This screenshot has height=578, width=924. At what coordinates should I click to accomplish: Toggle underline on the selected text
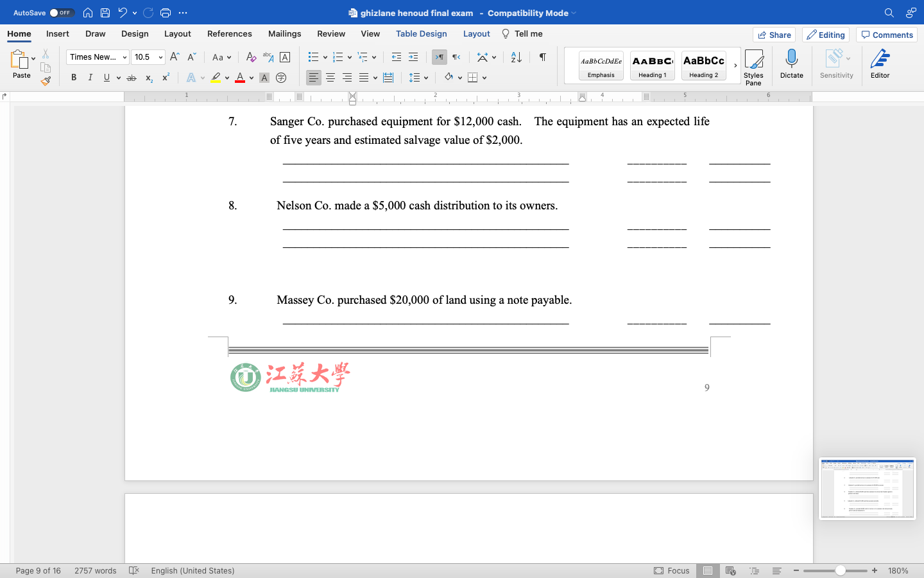point(107,78)
